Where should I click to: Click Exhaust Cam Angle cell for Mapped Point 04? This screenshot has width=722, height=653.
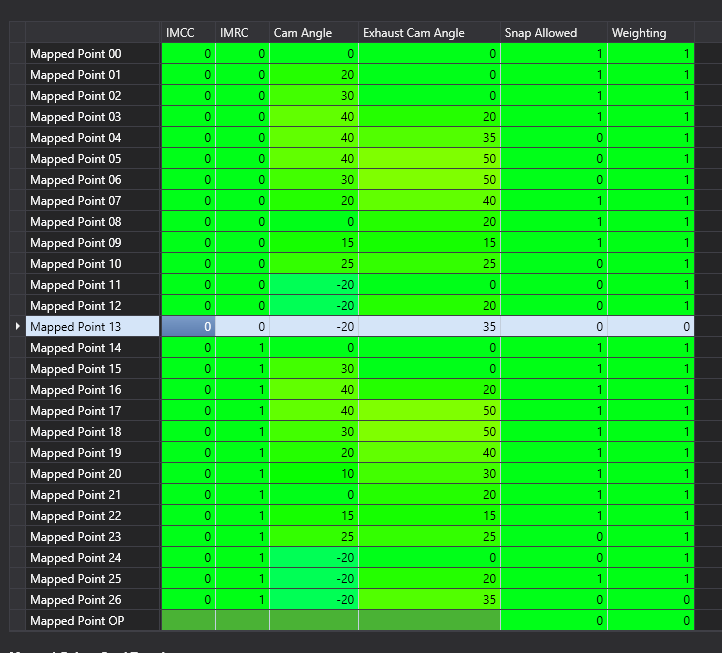(429, 138)
